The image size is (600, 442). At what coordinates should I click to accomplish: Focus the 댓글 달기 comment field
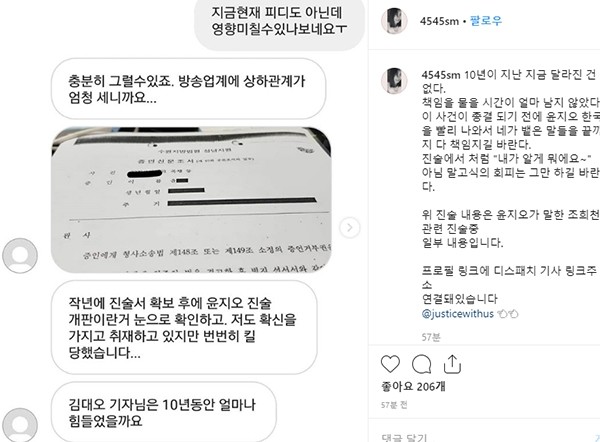tap(482, 437)
